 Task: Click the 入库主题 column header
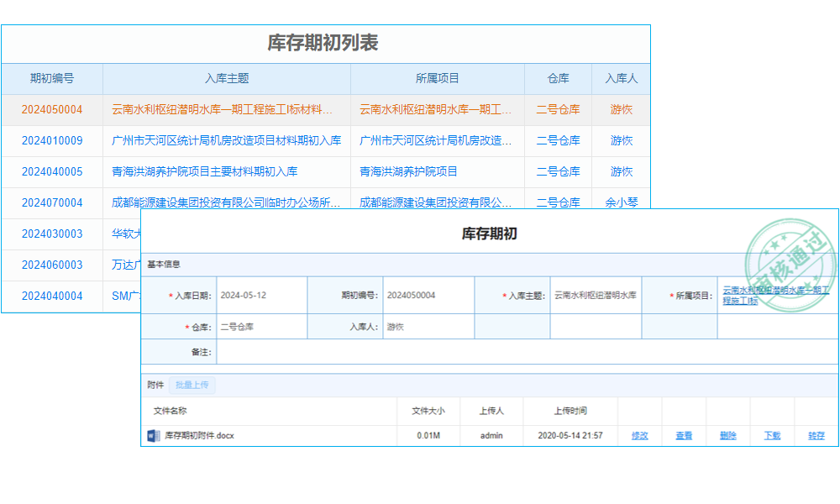[x=227, y=78]
